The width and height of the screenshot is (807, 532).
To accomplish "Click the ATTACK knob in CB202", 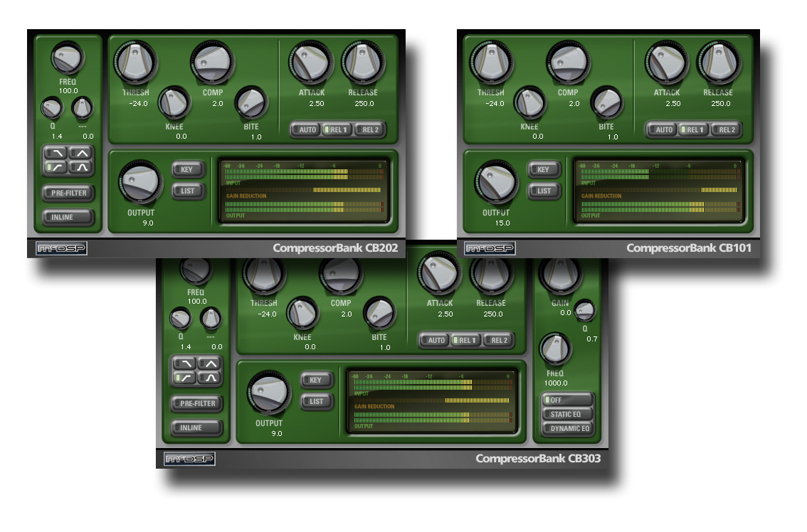I will [311, 63].
